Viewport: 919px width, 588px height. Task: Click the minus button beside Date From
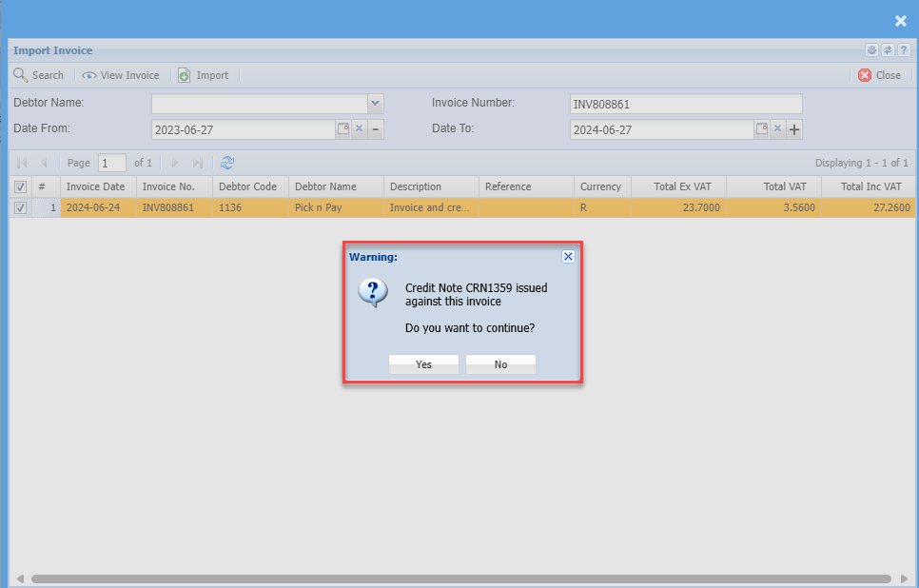point(376,129)
